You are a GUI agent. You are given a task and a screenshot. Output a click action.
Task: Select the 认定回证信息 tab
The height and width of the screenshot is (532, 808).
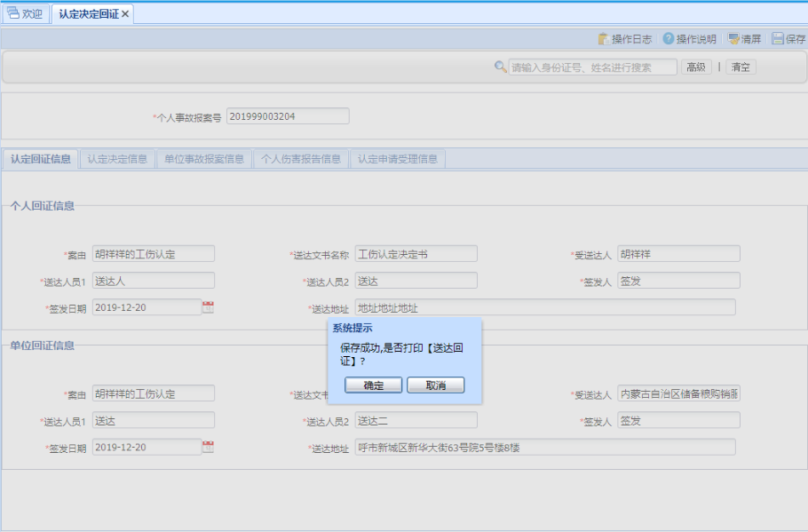coord(41,159)
